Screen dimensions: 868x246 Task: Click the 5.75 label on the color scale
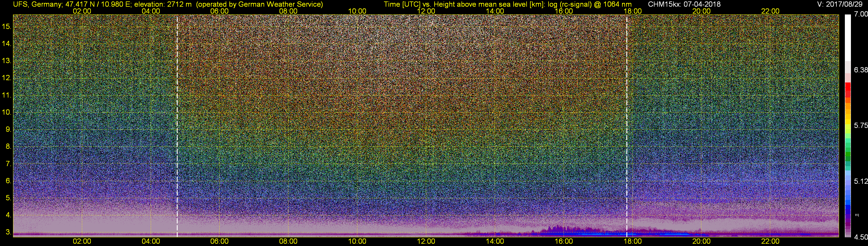tap(861, 125)
